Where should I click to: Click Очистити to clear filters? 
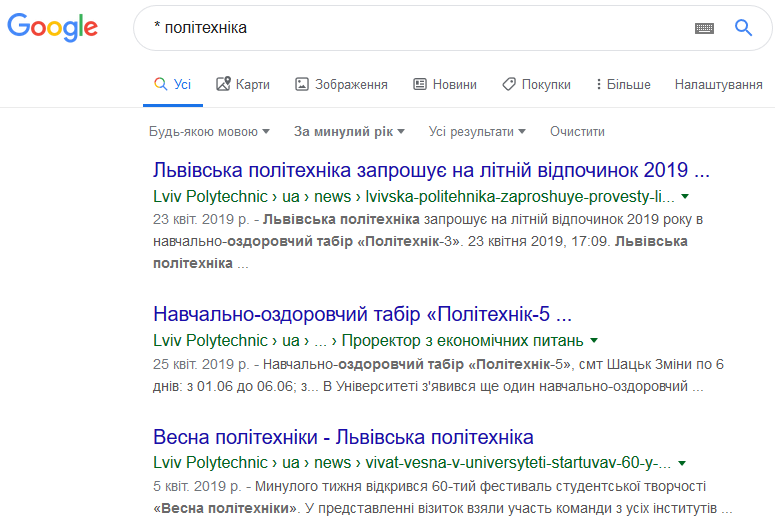click(577, 132)
